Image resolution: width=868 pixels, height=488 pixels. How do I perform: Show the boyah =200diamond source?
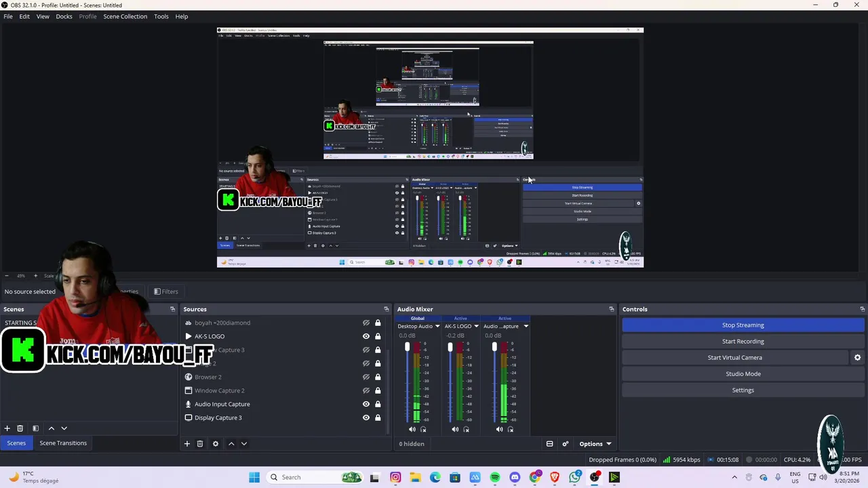[366, 323]
